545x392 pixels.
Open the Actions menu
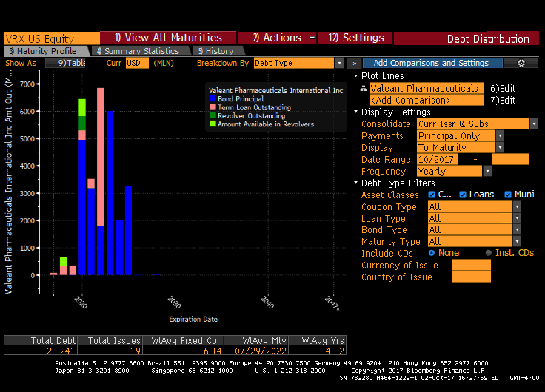(x=277, y=38)
